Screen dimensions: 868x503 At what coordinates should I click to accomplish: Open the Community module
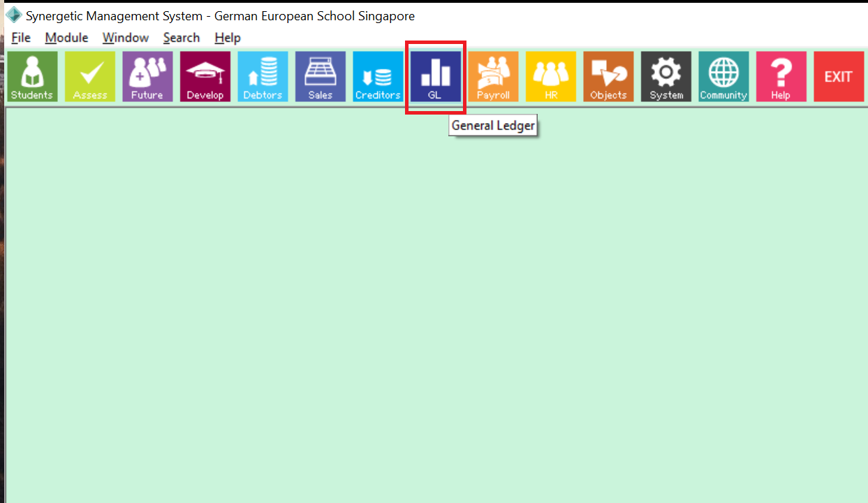pos(723,76)
